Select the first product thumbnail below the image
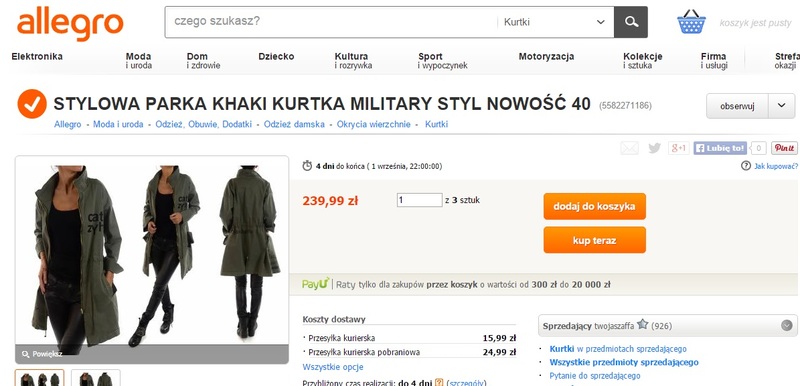Image resolution: width=800 pixels, height=386 pixels. click(40, 378)
